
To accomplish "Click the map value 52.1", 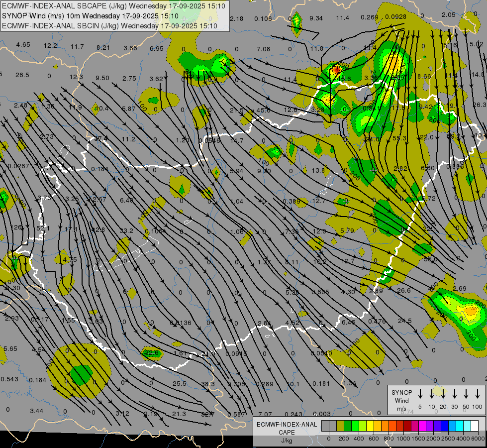I will (x=43, y=228).
